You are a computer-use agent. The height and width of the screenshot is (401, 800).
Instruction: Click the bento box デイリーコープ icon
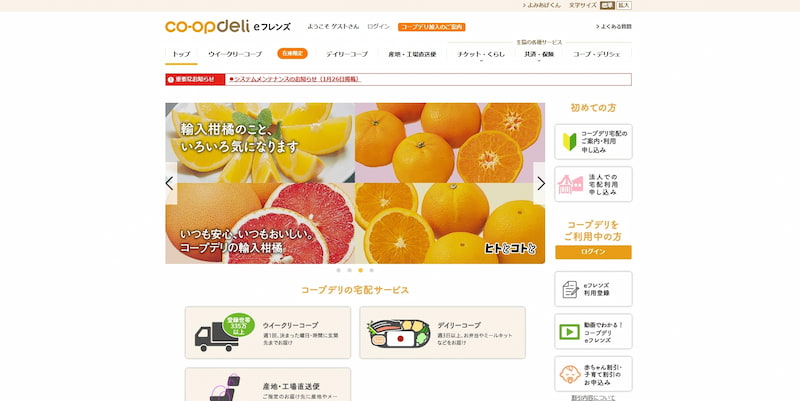pos(398,334)
